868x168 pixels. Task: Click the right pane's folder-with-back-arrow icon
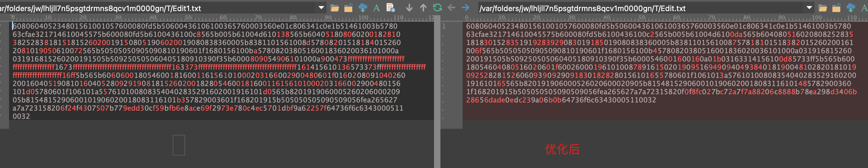(836, 8)
